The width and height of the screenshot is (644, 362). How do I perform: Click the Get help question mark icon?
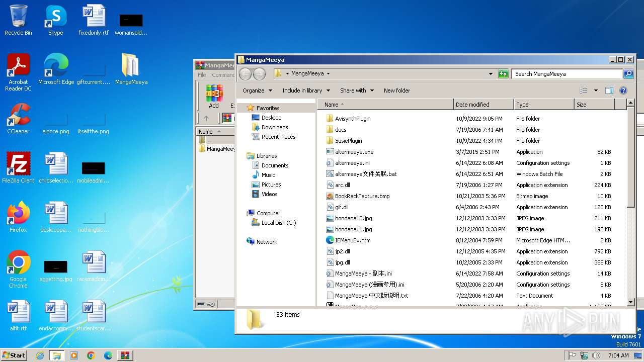tap(623, 90)
